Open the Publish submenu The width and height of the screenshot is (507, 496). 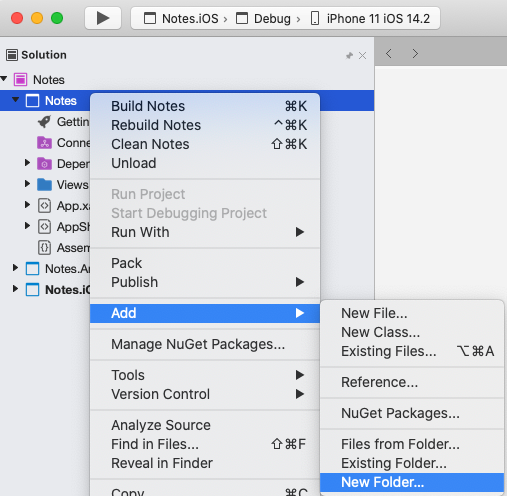point(205,282)
